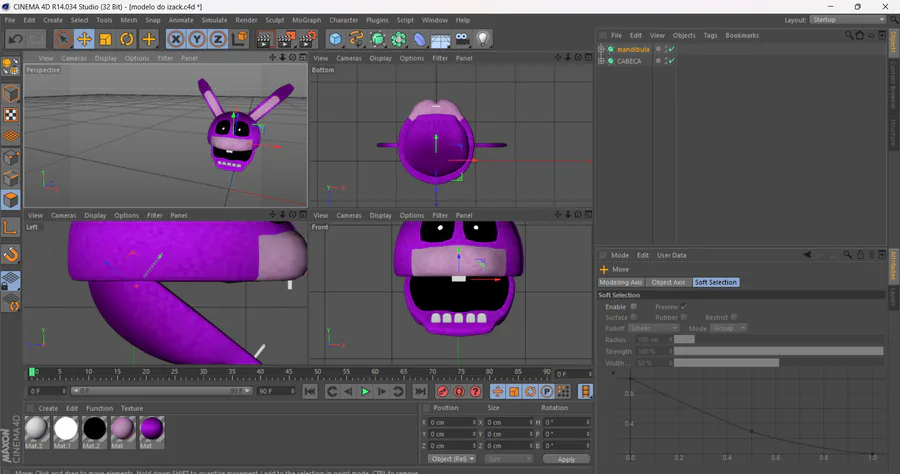
Task: Click the Record Active Objects red button
Action: (443, 391)
